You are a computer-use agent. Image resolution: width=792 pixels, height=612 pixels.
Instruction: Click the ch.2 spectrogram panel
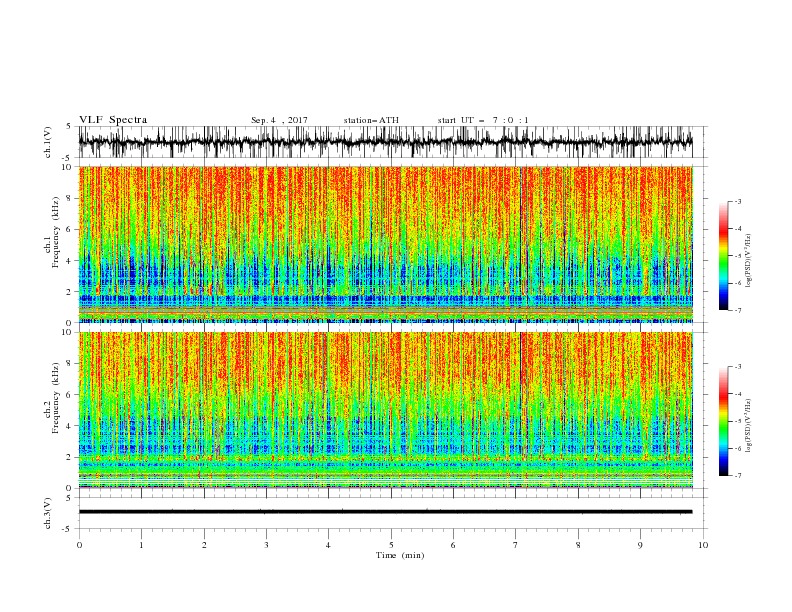pos(385,410)
